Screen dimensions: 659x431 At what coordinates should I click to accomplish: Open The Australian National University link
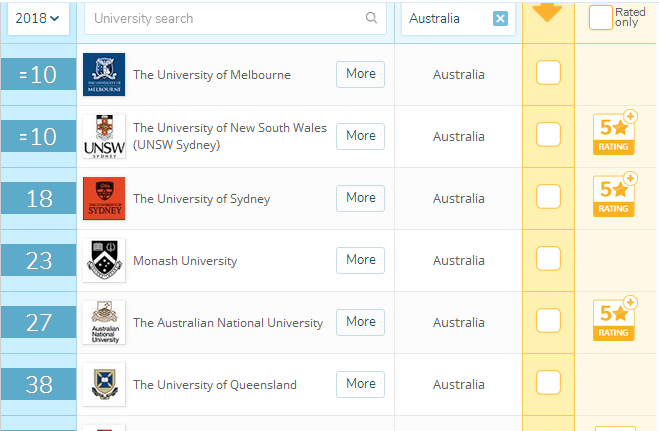click(228, 323)
